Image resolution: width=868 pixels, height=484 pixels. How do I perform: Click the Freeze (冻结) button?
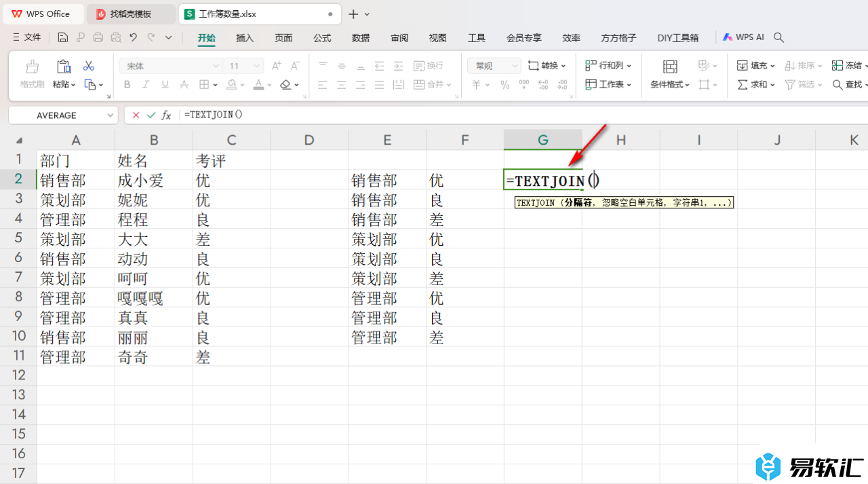[x=849, y=66]
